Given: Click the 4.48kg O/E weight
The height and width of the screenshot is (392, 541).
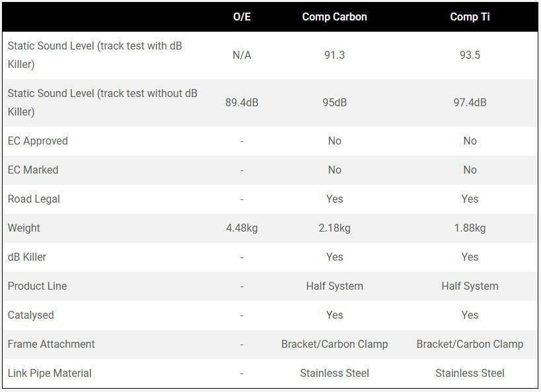Looking at the screenshot, I should pyautogui.click(x=242, y=228).
